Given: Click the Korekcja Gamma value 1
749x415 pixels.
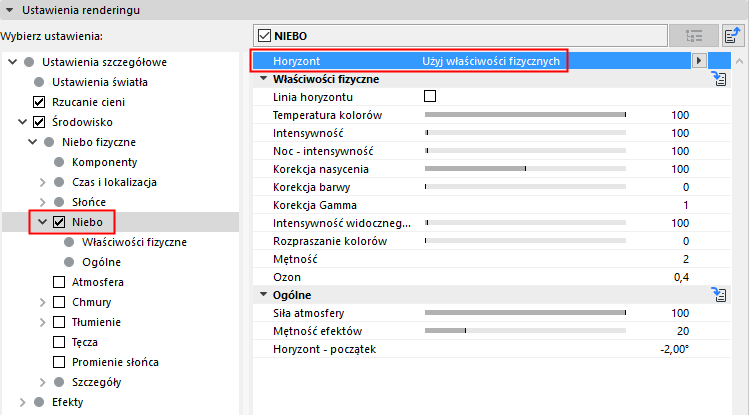Looking at the screenshot, I should [685, 205].
